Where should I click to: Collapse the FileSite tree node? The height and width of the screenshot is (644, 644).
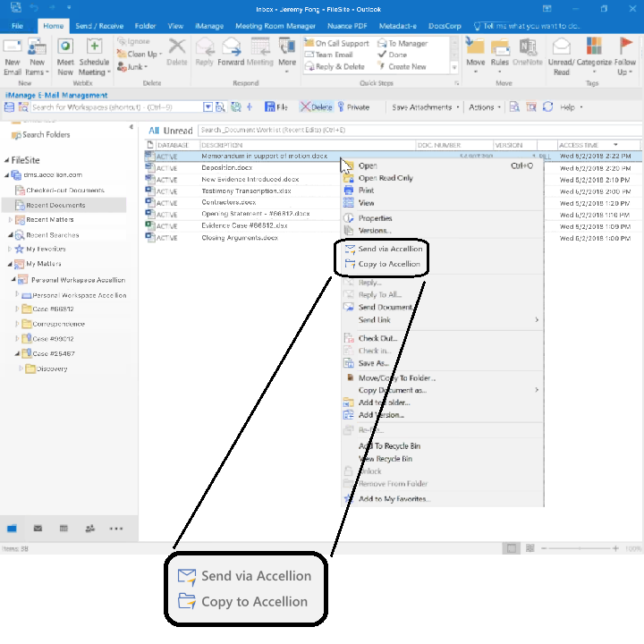click(6, 160)
